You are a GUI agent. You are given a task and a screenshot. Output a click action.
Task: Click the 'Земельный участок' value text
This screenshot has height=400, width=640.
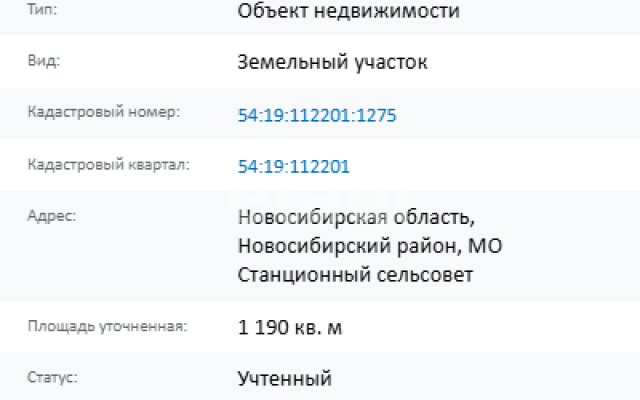pos(332,63)
